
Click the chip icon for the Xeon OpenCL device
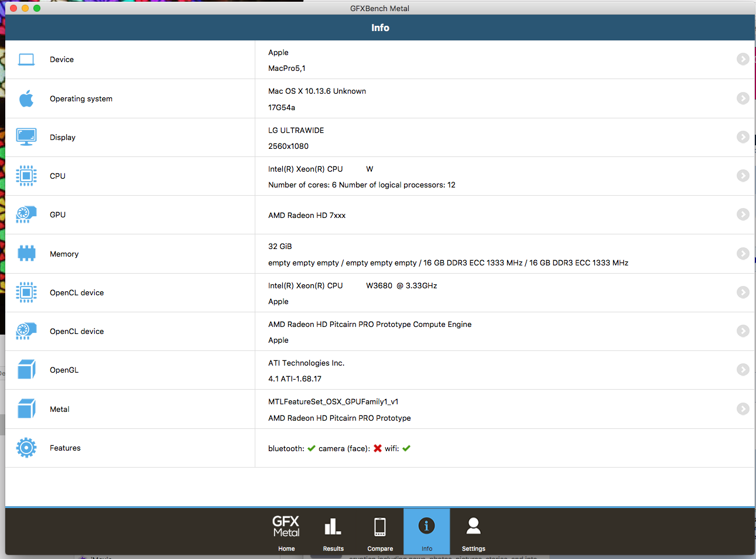click(26, 292)
